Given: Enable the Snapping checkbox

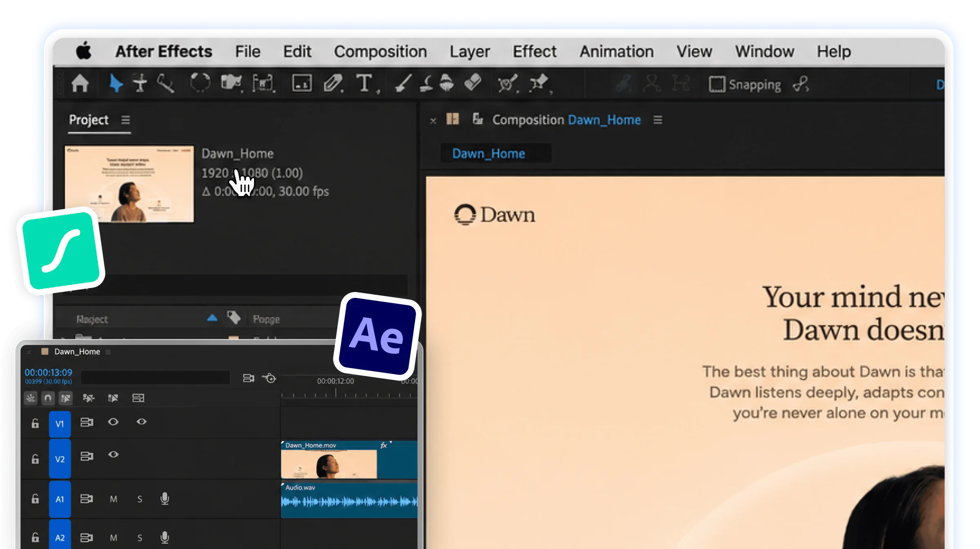Looking at the screenshot, I should pyautogui.click(x=717, y=84).
